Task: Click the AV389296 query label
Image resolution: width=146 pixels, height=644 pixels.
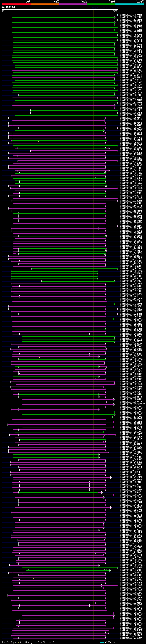Action: pos(8,8)
